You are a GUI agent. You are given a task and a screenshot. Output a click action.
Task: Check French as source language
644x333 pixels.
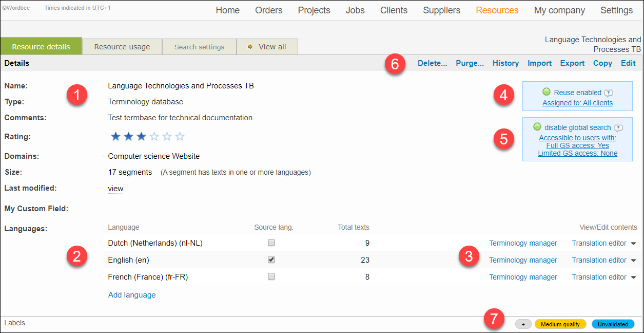(x=271, y=276)
